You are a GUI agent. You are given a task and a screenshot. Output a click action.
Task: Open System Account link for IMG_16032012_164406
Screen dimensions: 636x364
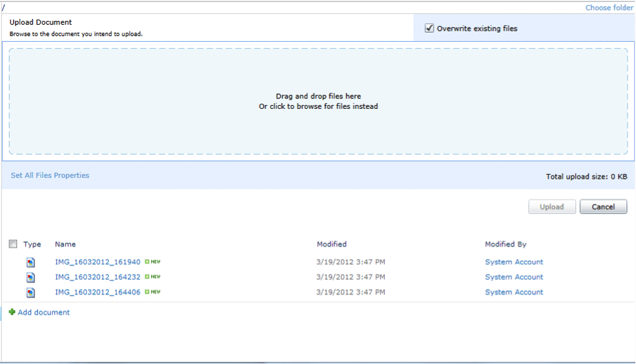(514, 292)
